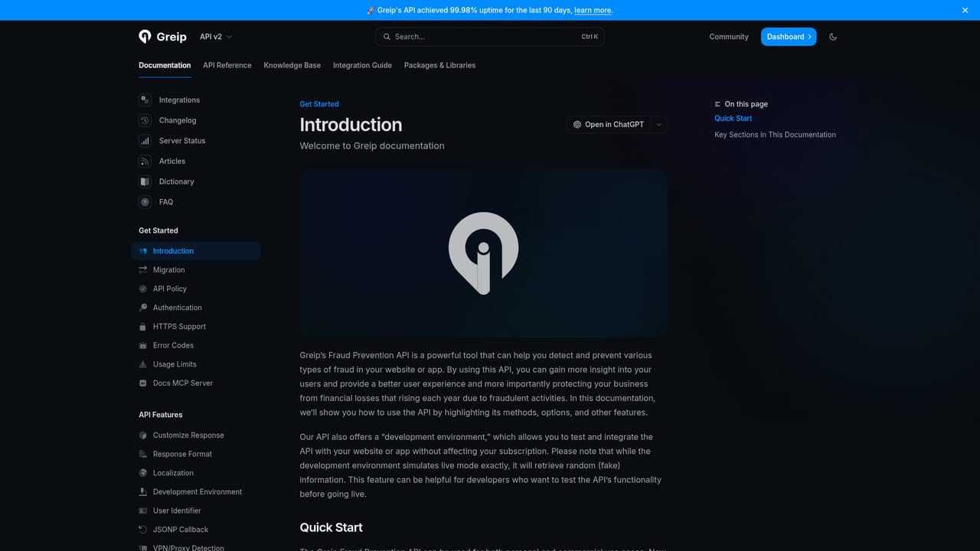Screen dimensions: 980x551
Task: Switch to the API Reference tab
Action: click(227, 65)
